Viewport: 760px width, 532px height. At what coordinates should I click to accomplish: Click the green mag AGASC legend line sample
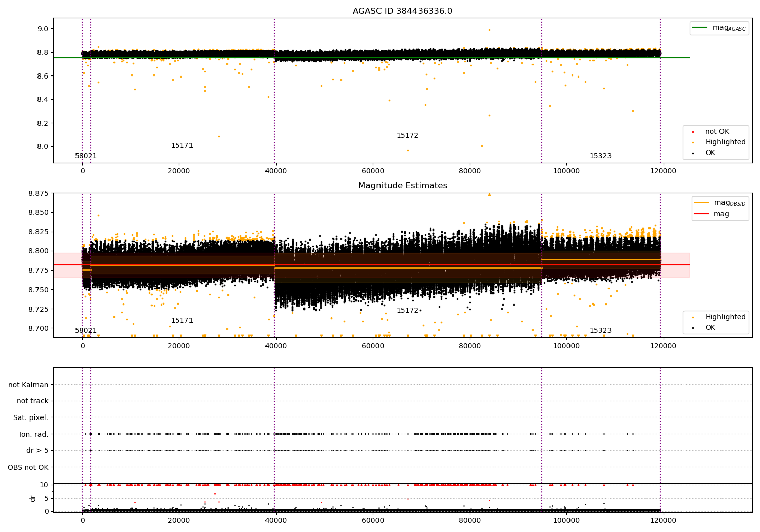click(x=700, y=28)
